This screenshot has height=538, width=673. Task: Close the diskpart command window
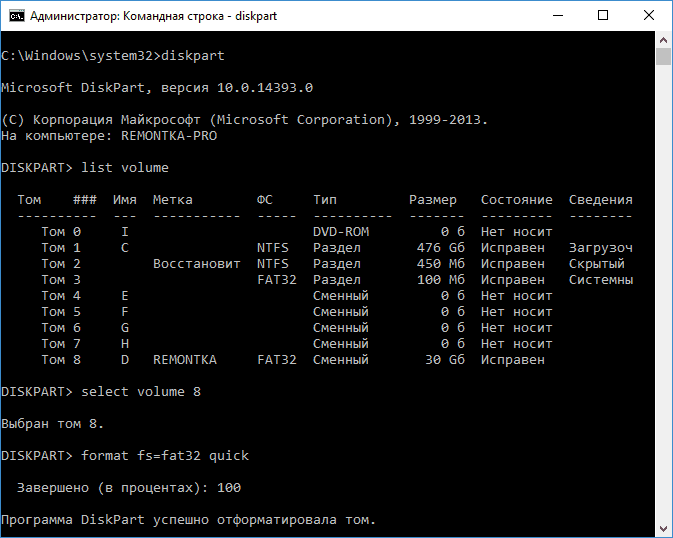pos(649,15)
